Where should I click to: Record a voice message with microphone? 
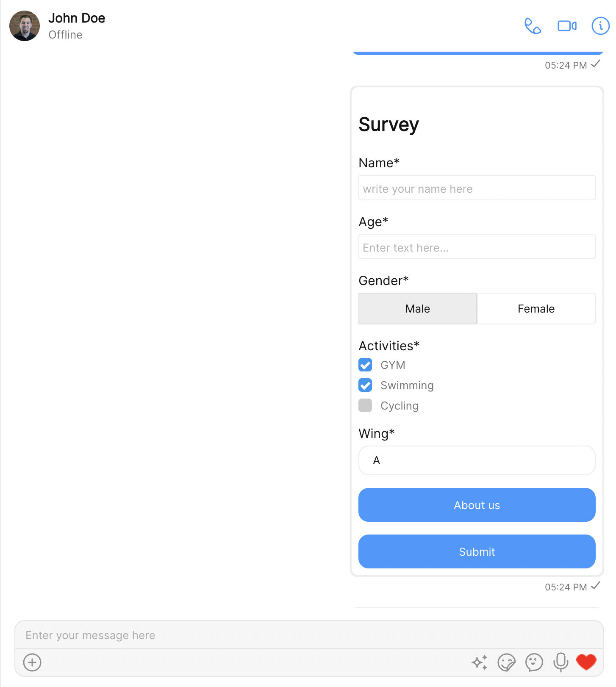[561, 662]
